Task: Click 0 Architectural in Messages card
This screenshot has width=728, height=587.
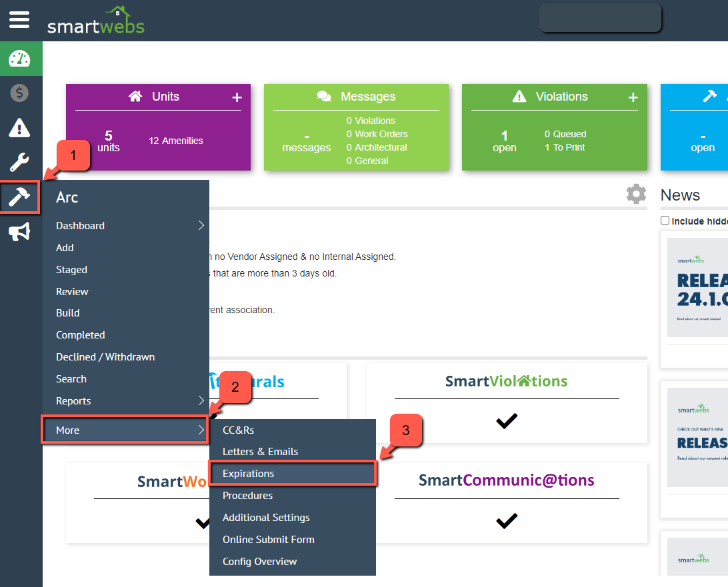Action: pos(377,147)
